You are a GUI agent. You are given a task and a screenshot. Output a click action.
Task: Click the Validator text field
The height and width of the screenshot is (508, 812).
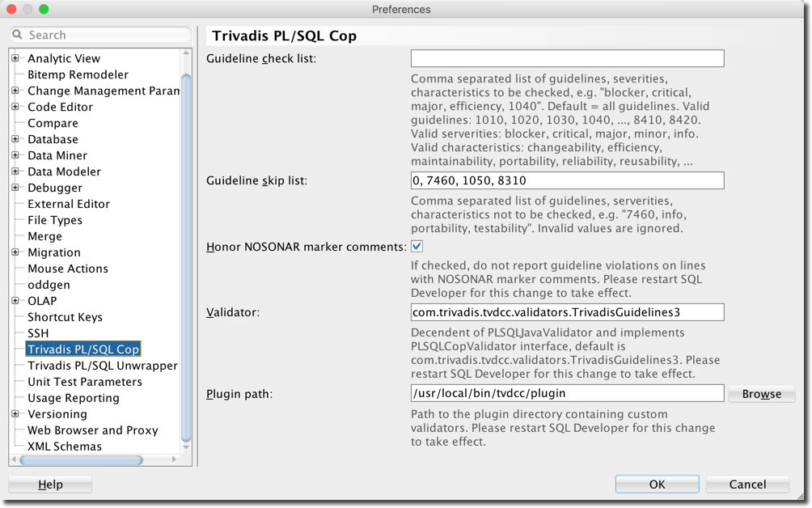tap(568, 312)
